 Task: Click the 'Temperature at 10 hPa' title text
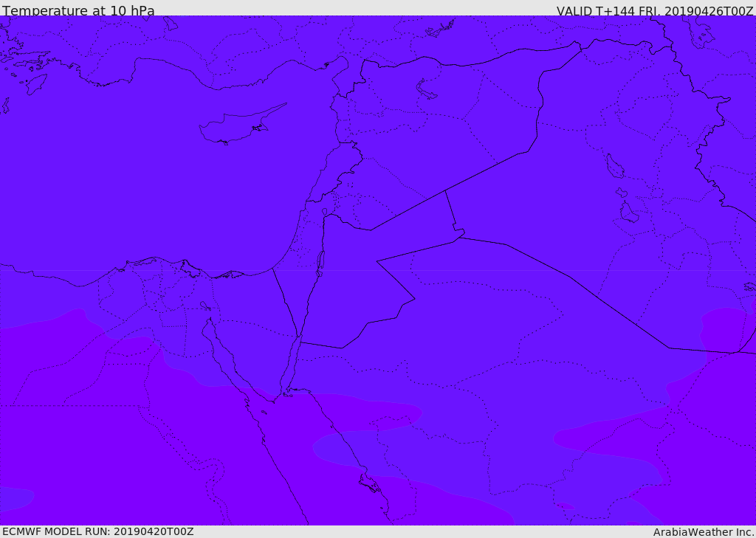coord(78,10)
